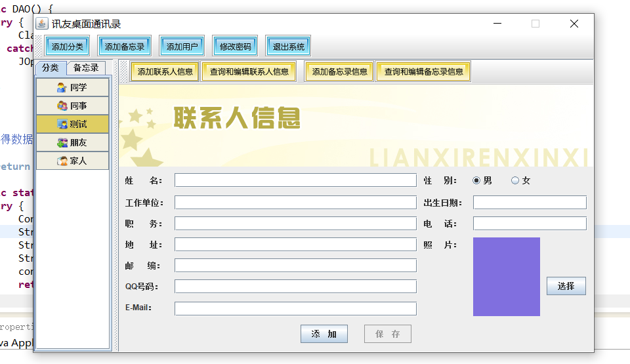Open the 测试 category in the sidebar
The image size is (630, 364).
point(72,124)
